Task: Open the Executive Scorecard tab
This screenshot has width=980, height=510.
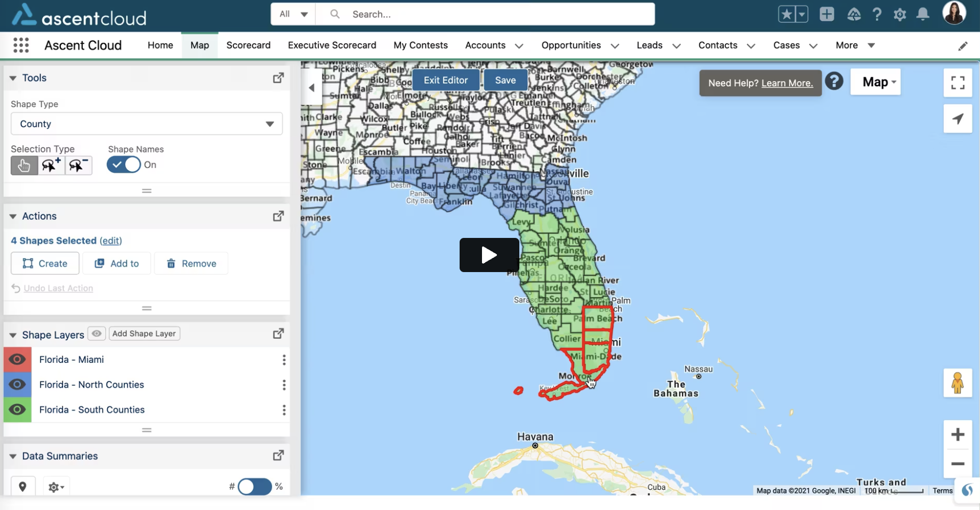Action: (332, 45)
